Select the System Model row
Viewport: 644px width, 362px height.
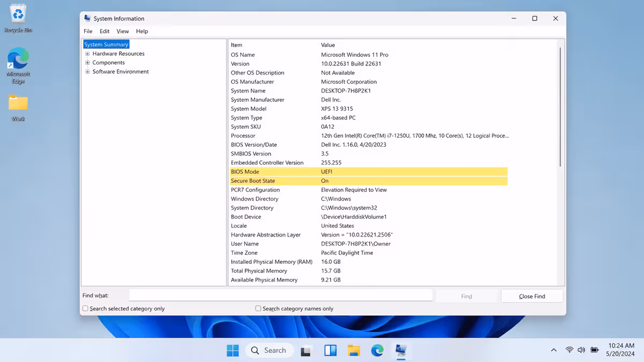[x=369, y=109]
